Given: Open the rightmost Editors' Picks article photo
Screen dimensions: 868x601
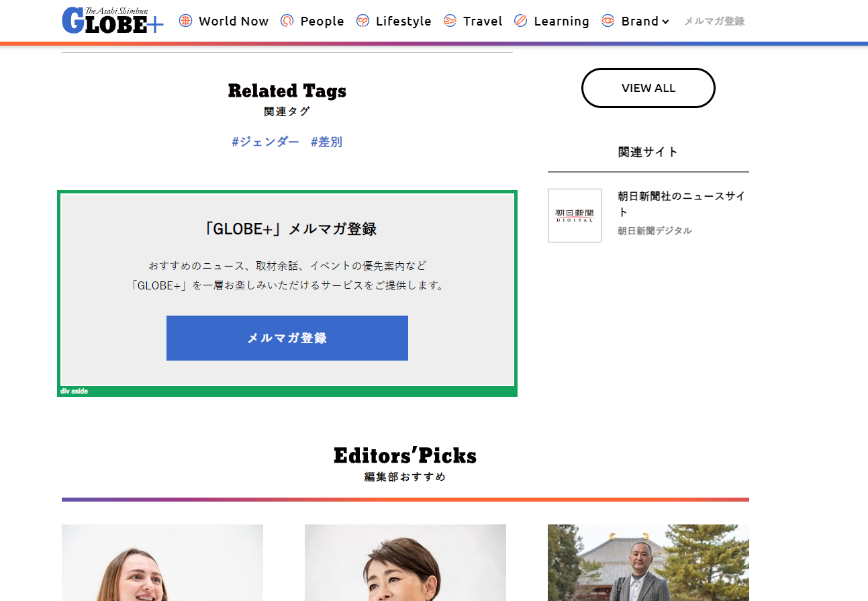Looking at the screenshot, I should click(648, 563).
